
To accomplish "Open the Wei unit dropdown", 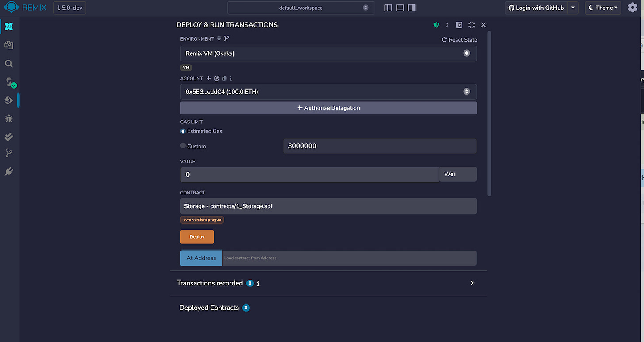I will [458, 174].
